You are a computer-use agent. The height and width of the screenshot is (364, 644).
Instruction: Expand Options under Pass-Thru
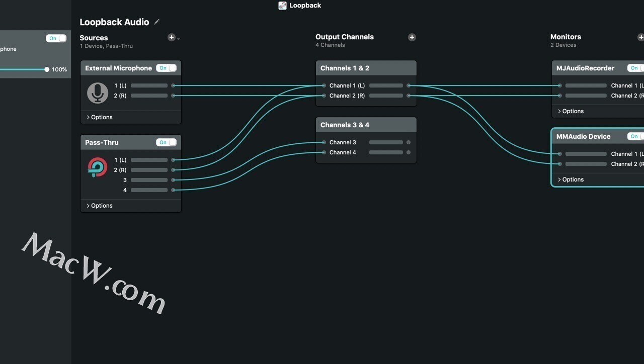click(100, 206)
